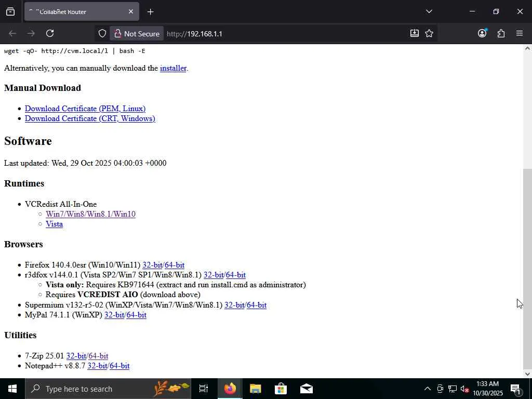Download Firefox 140.4.0esr 32-bit
The width and height of the screenshot is (532, 399).
[x=152, y=265]
